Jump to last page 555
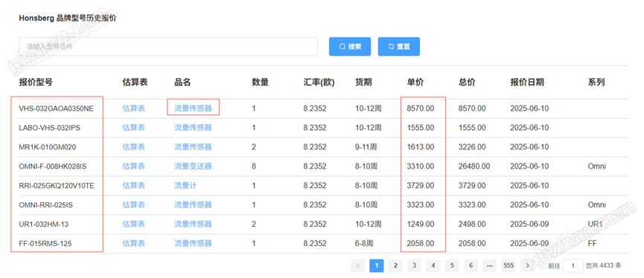Screen dimensions: 644x278 pyautogui.click(x=508, y=265)
